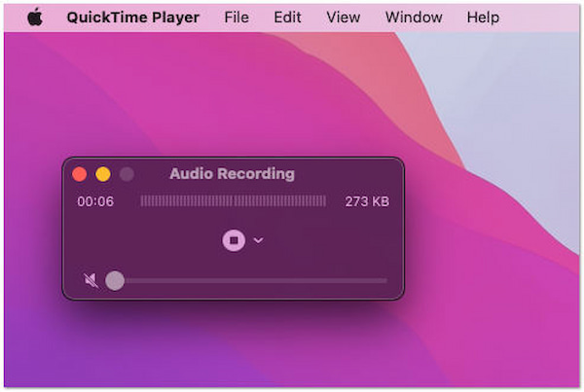Screen dimensions: 584x392
Task: Minimize the Audio Recording window with yellow button
Action: click(x=103, y=174)
